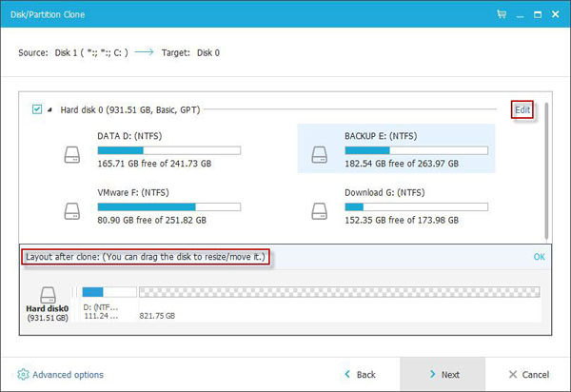Select the D: partition block in layout
The image size is (571, 392).
click(109, 292)
